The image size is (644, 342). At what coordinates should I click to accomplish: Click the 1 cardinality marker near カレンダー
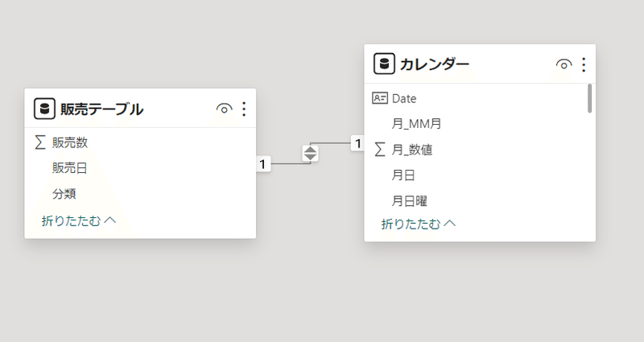(x=357, y=143)
